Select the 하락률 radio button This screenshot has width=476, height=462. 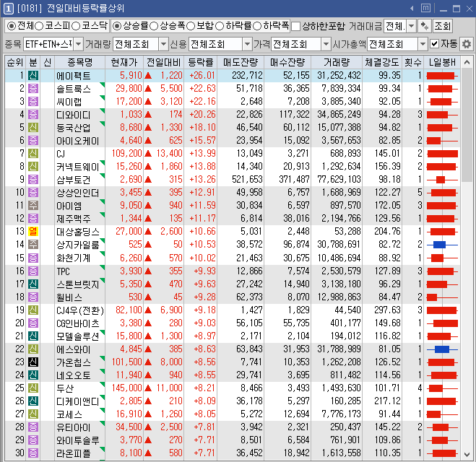click(x=220, y=26)
